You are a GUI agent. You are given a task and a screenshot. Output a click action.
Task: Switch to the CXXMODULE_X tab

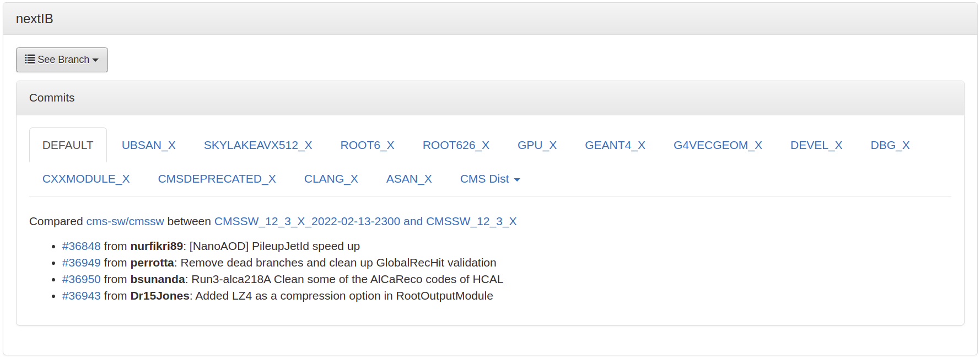click(86, 179)
